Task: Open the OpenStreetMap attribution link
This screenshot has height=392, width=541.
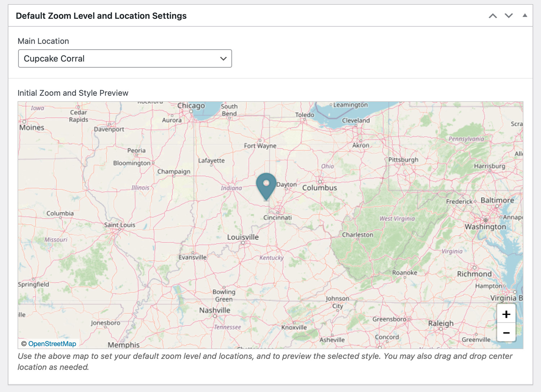Action: (52, 344)
